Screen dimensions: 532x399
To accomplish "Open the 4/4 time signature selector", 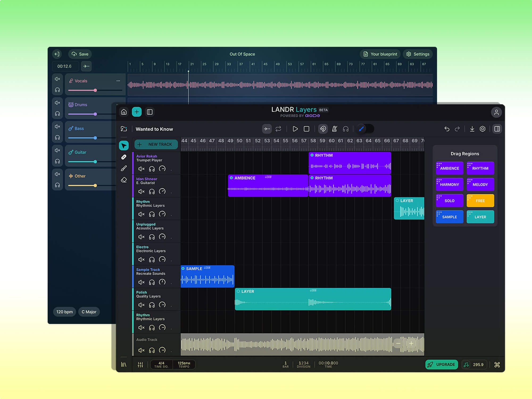I will (x=161, y=364).
